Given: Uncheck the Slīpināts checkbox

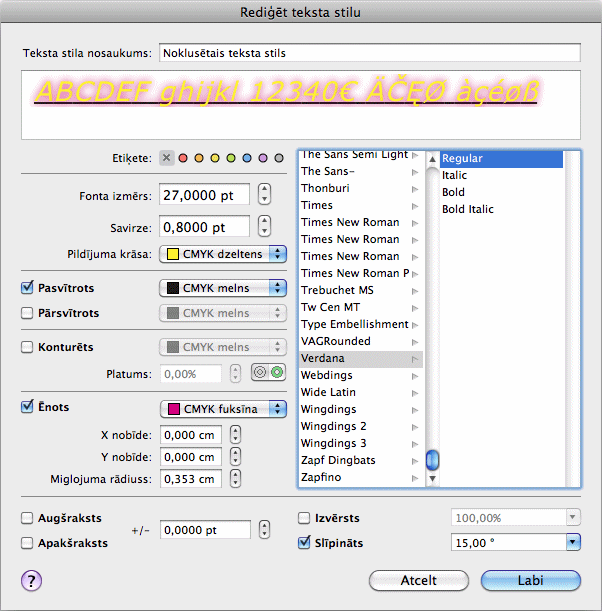Looking at the screenshot, I should point(306,543).
